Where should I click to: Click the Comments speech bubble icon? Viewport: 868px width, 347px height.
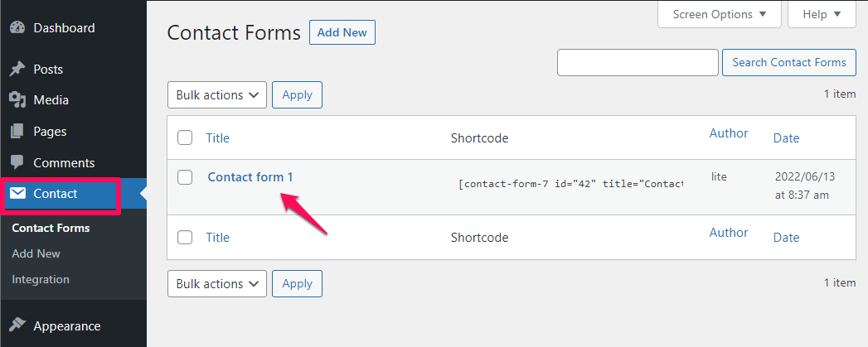coord(17,162)
